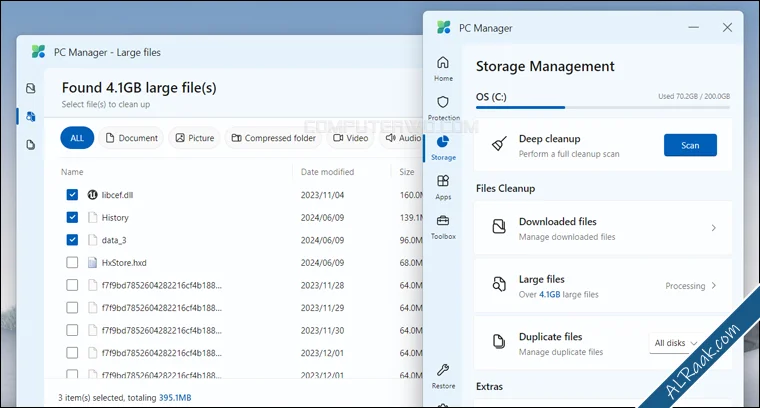The image size is (760, 408).
Task: Click the HxStore.hxd file name
Action: click(x=124, y=263)
